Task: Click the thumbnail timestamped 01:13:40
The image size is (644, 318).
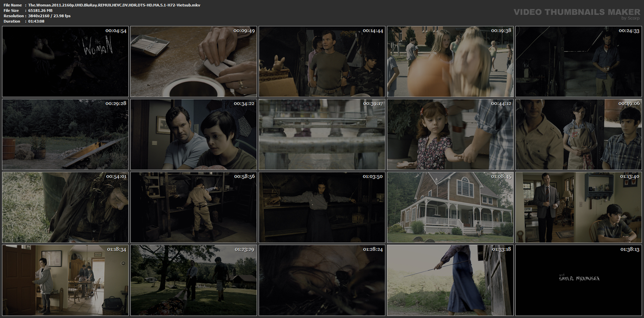Action: click(x=579, y=207)
